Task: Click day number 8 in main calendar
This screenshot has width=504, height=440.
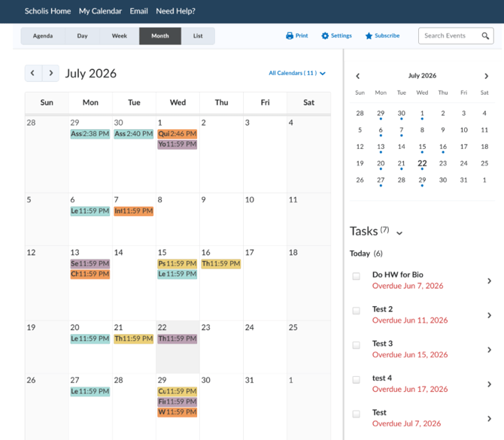Action: pyautogui.click(x=159, y=200)
